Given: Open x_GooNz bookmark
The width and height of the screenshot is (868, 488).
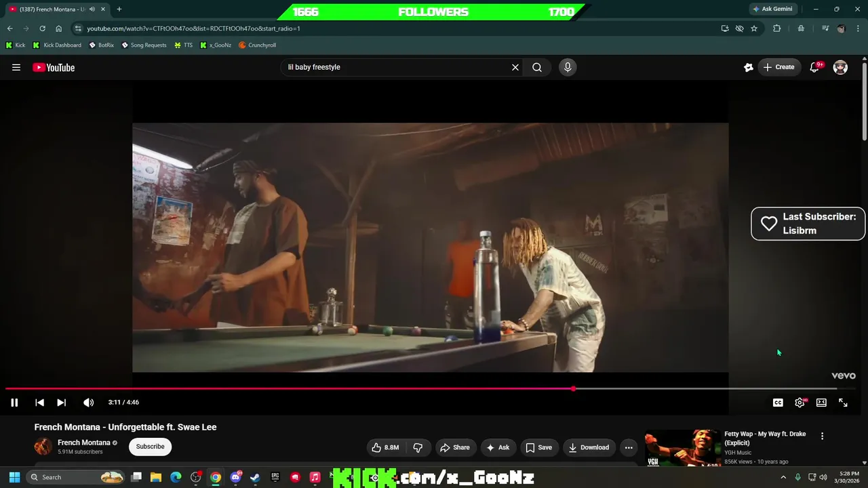Looking at the screenshot, I should coord(216,45).
